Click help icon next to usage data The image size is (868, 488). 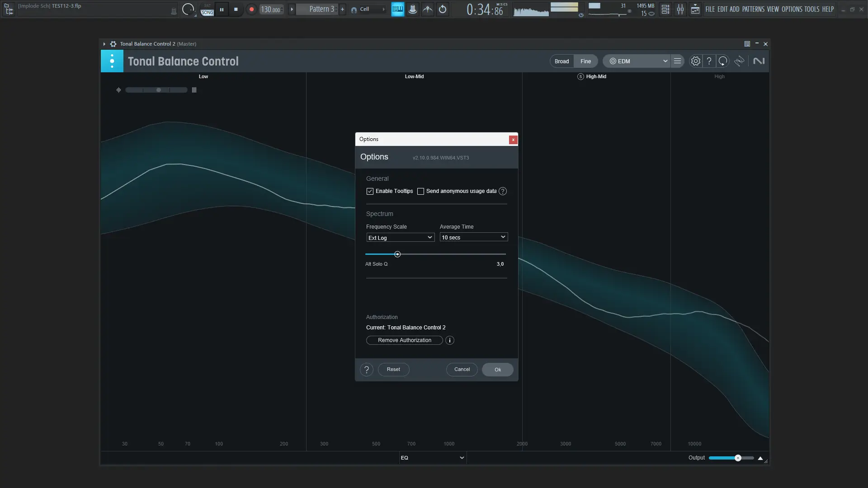(x=502, y=191)
